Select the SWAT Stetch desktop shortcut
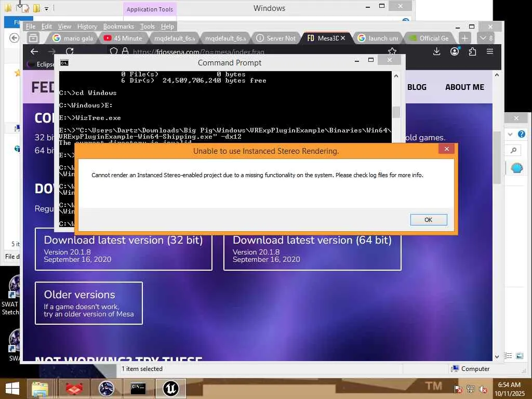Viewport: 532px width, 399px height. (10, 295)
